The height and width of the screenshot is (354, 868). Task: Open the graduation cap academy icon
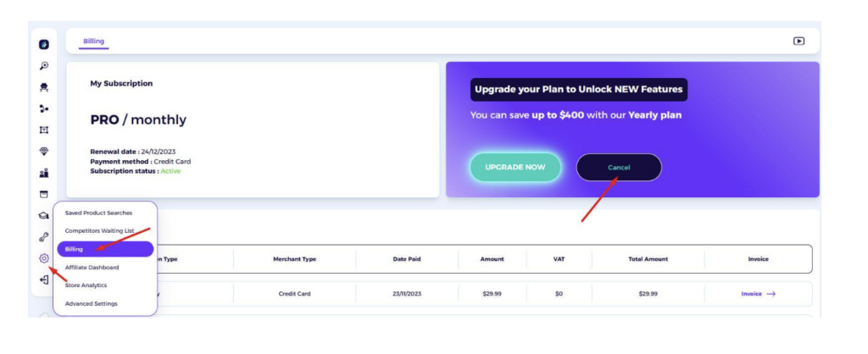[x=44, y=216]
